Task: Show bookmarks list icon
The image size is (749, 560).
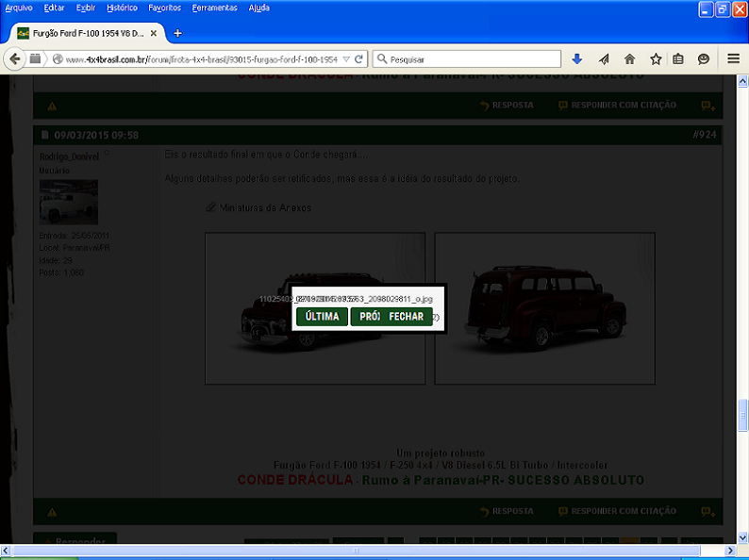Action: click(x=678, y=59)
